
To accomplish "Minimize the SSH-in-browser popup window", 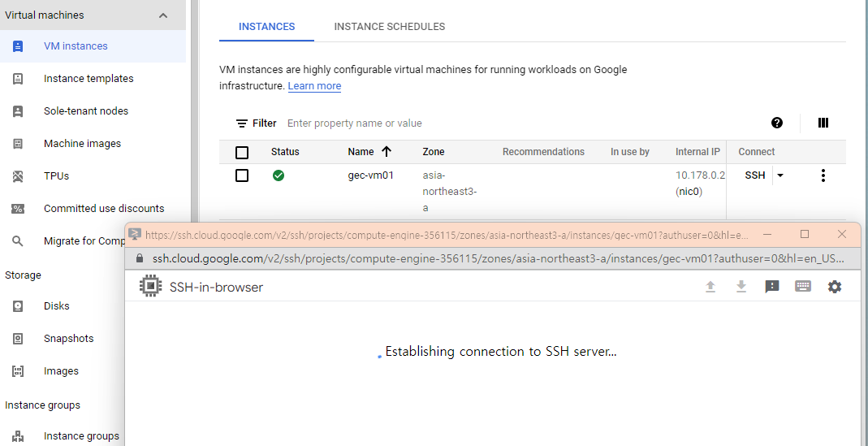I will click(x=767, y=234).
